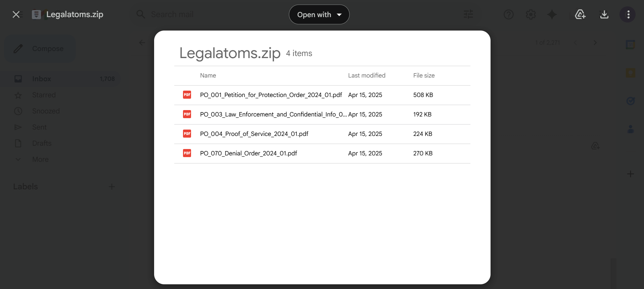Click the Last modified column header
Image resolution: width=644 pixels, height=289 pixels.
(x=367, y=76)
